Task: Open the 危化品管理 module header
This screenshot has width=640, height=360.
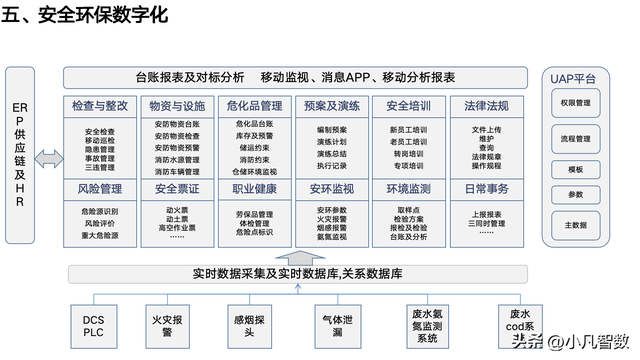Action: click(255, 107)
